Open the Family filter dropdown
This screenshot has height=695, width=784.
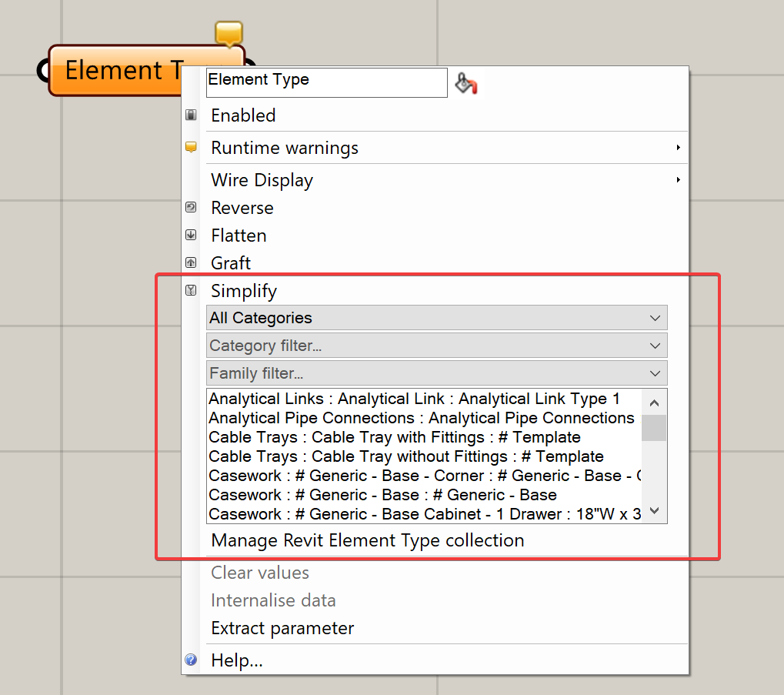pyautogui.click(x=436, y=373)
